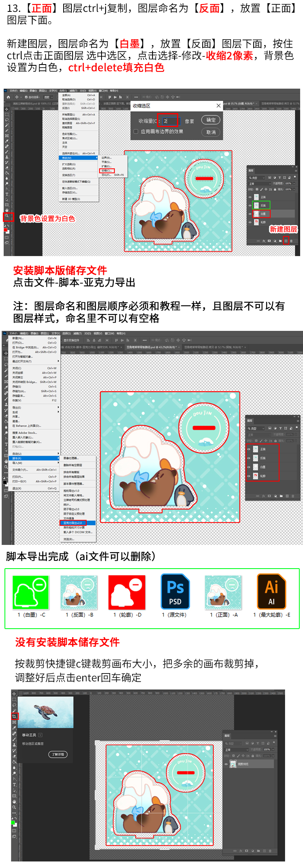Hide 正面 layer in File-menu screenshot

click(249, 449)
